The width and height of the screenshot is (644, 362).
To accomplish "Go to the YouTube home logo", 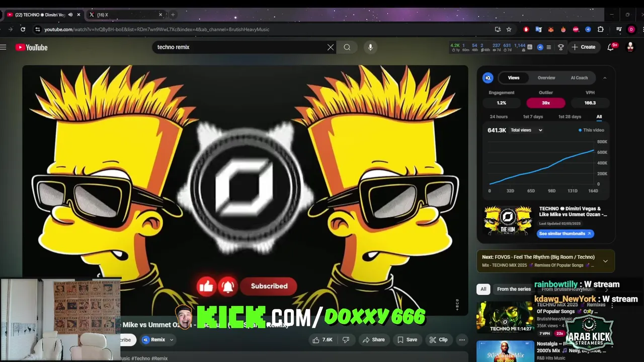I will (31, 47).
